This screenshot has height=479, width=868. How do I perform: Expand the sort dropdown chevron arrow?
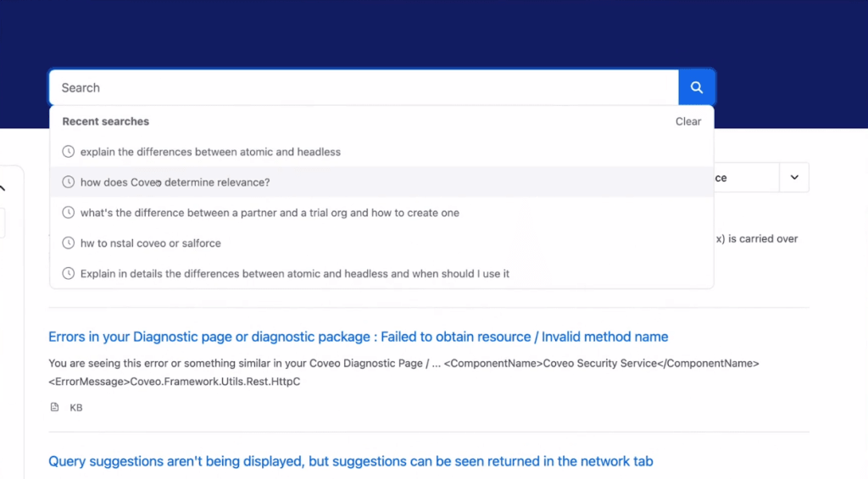click(794, 178)
